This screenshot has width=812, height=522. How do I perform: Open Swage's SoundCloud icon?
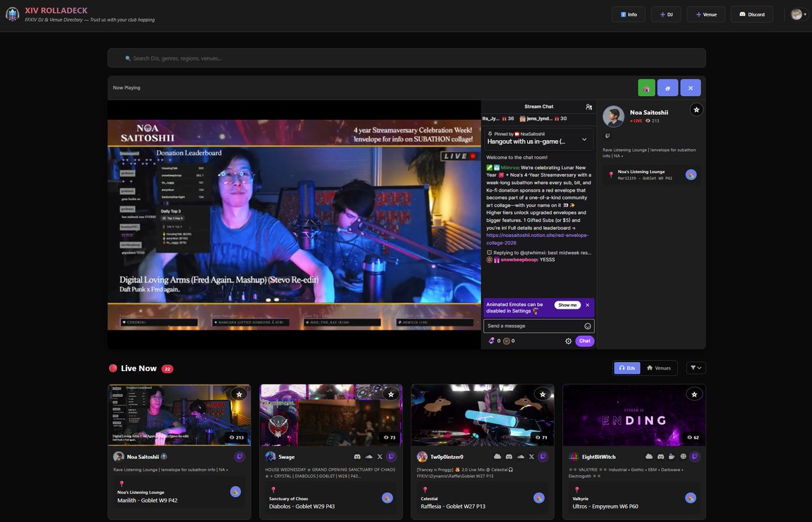[369, 457]
